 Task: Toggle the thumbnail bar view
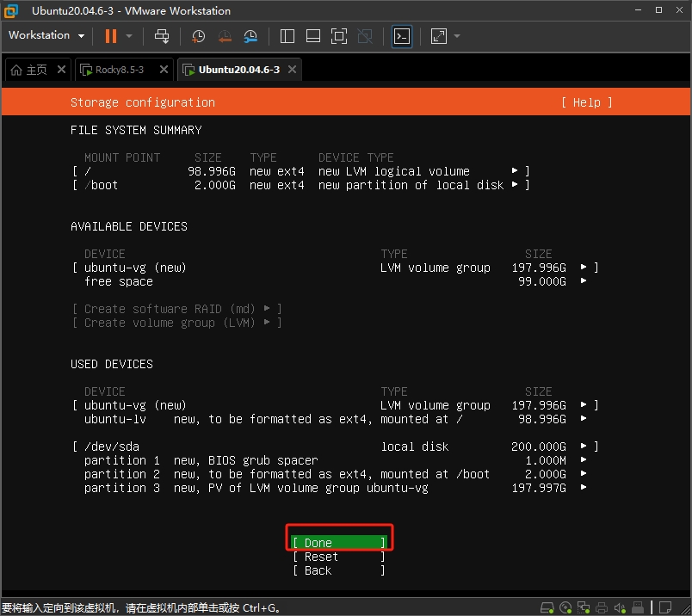pos(313,36)
